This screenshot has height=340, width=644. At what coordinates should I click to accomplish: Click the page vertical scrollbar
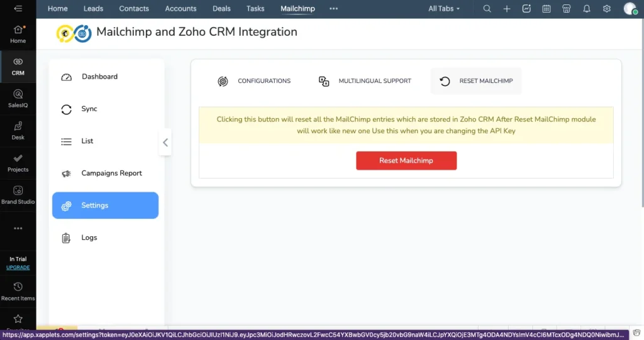click(x=641, y=113)
